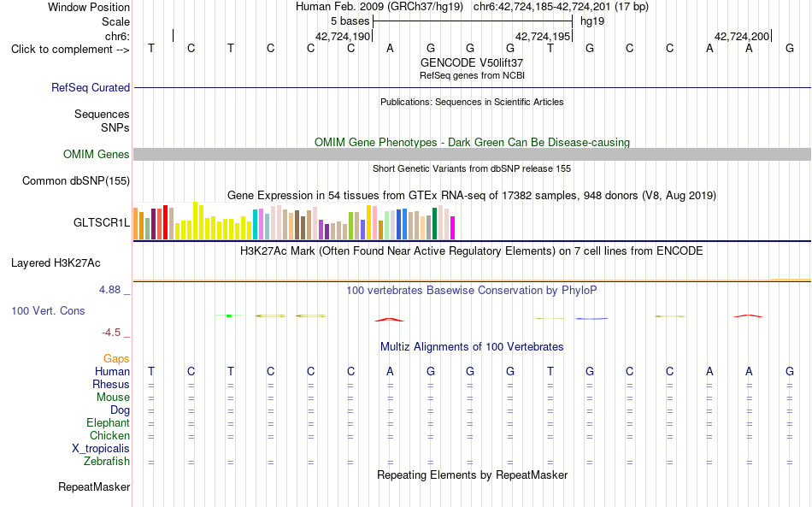Click the GLTSCR1L gene expression label
The image size is (812, 507).
pyautogui.click(x=102, y=222)
